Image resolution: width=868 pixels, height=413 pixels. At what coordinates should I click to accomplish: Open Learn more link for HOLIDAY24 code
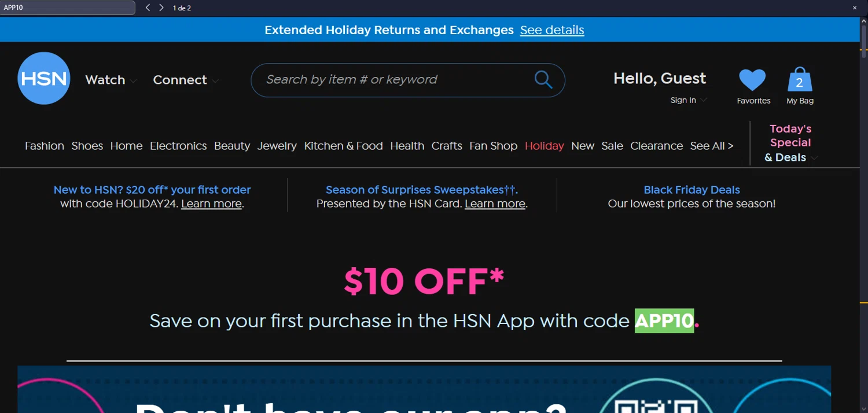211,204
